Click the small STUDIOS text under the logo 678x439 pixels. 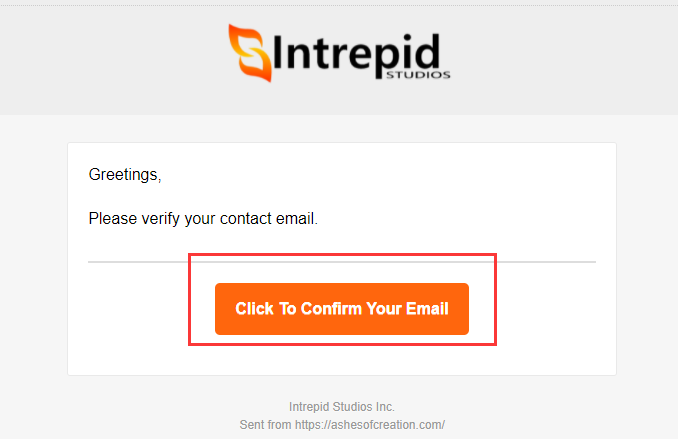[418, 75]
